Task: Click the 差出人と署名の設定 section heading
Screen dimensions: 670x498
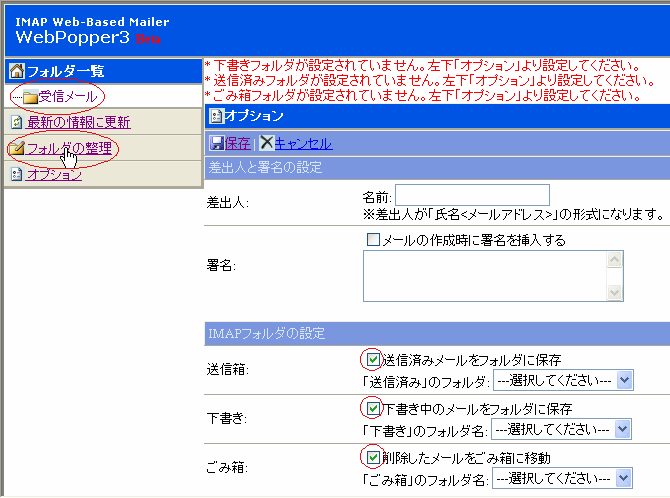Action: tap(265, 167)
